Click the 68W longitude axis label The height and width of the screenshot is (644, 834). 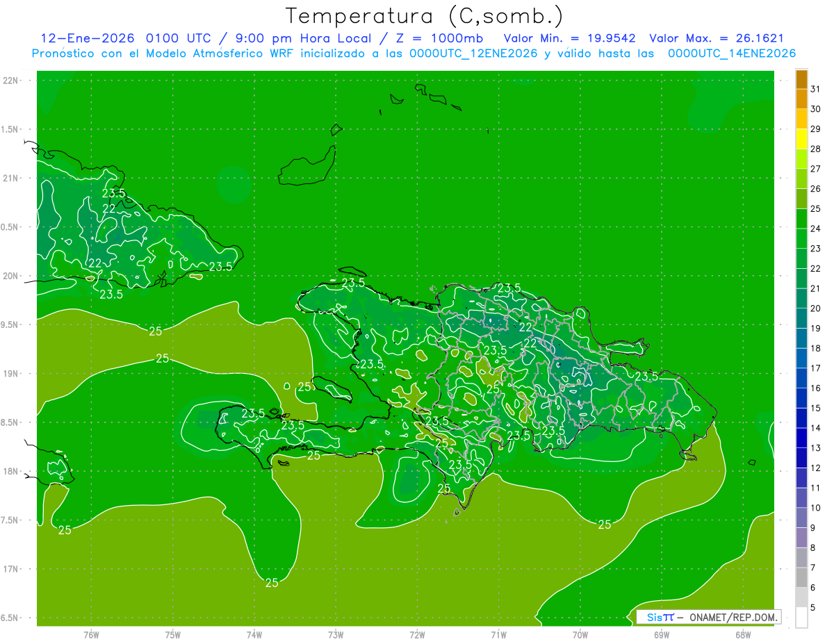(742, 634)
